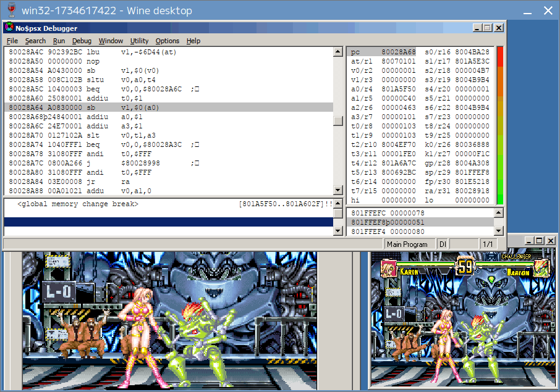Select stack entry 801FFEFC

[x=420, y=213]
